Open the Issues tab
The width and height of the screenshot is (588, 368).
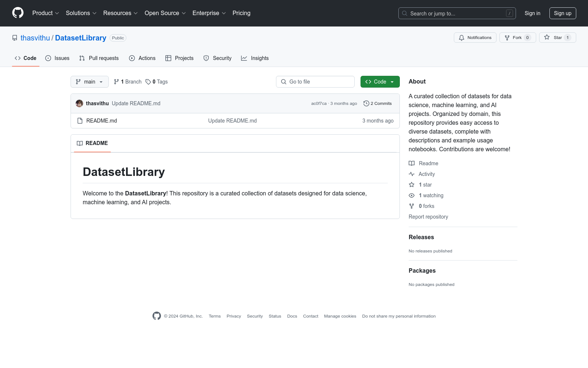click(x=57, y=58)
